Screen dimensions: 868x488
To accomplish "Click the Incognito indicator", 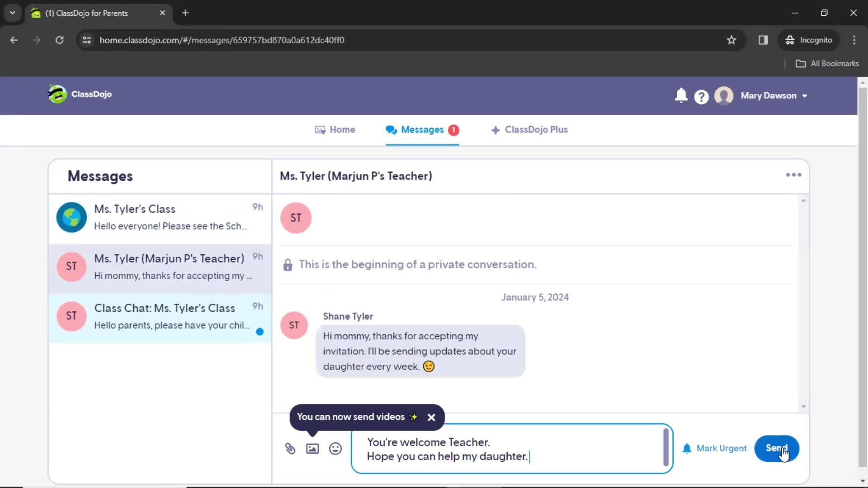I will click(809, 40).
